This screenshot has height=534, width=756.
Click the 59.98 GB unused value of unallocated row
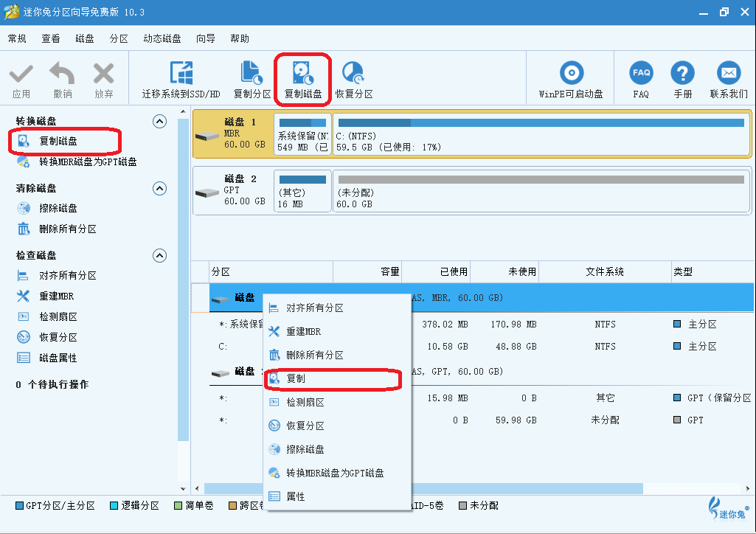point(516,420)
